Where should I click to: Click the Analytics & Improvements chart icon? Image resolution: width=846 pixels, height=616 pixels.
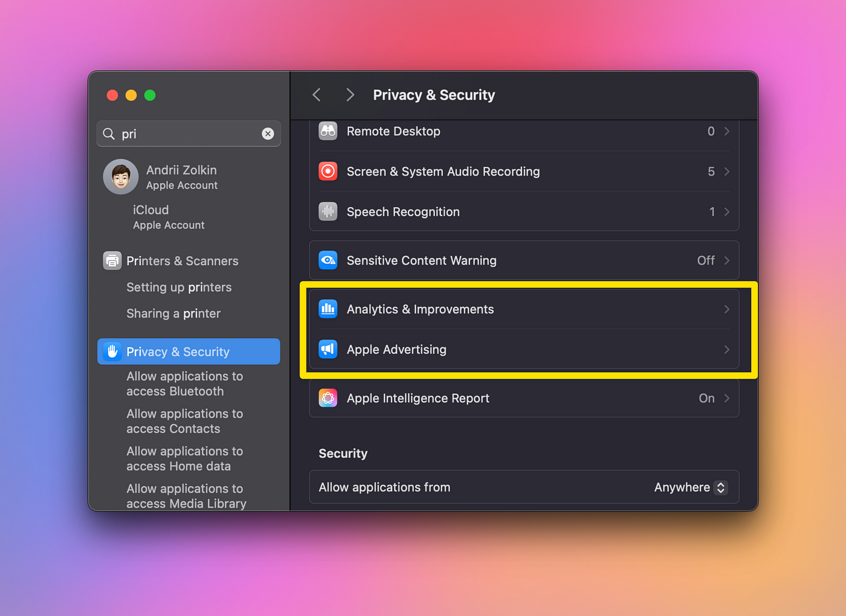pos(328,309)
